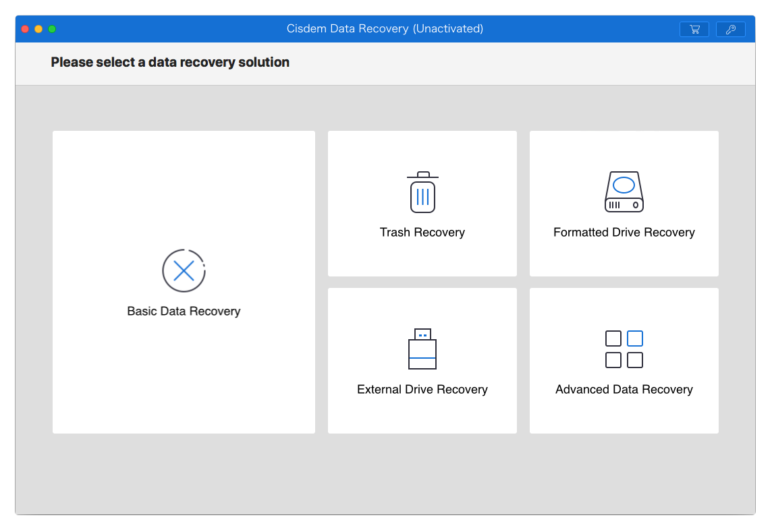Click the "Trash Recovery" text label
The width and height of the screenshot is (772, 532).
[422, 232]
